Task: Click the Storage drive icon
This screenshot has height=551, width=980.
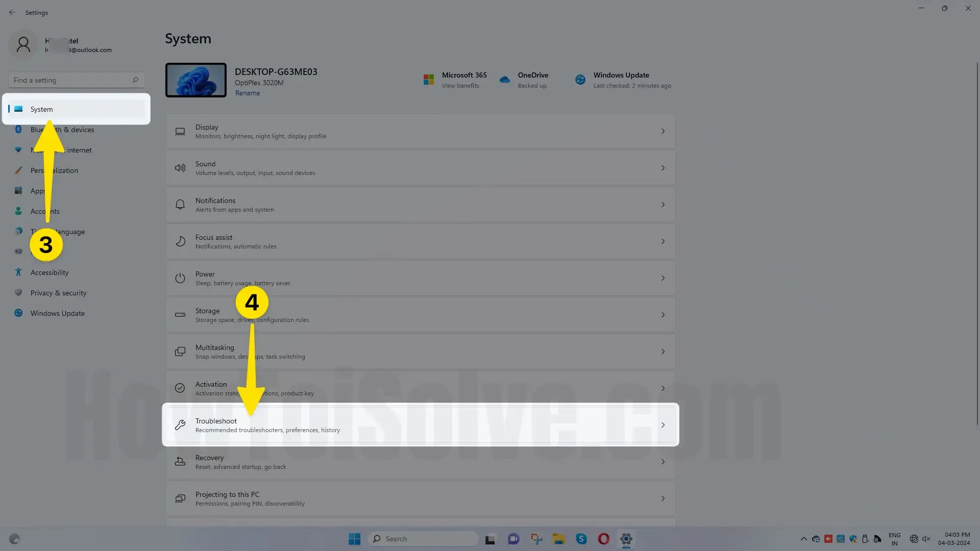Action: (180, 315)
